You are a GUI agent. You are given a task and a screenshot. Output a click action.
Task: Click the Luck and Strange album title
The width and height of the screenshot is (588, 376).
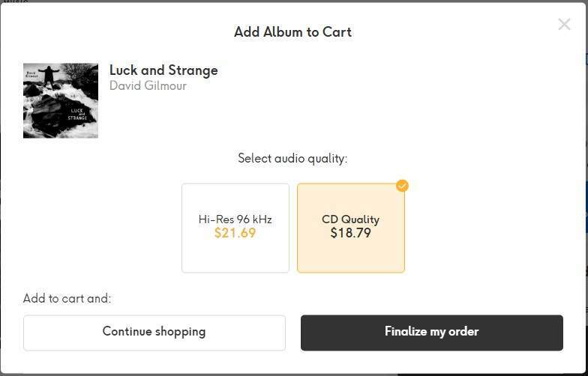(x=163, y=70)
